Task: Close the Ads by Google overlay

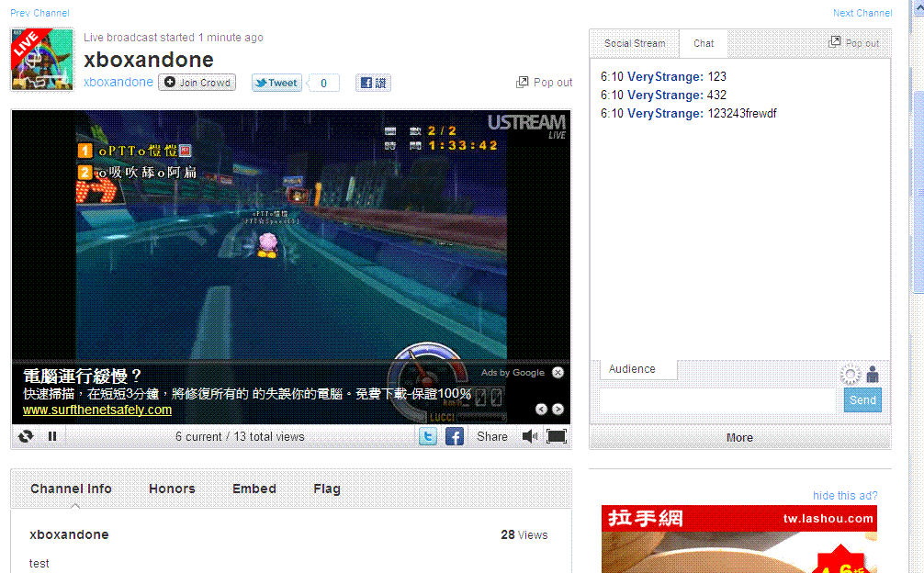Action: (x=558, y=372)
